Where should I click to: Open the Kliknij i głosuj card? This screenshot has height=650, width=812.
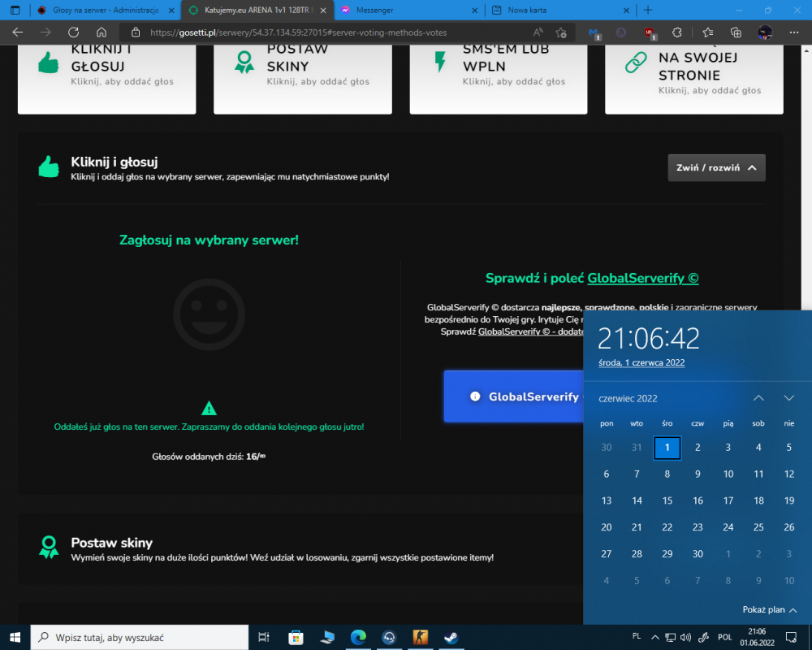pos(106,80)
